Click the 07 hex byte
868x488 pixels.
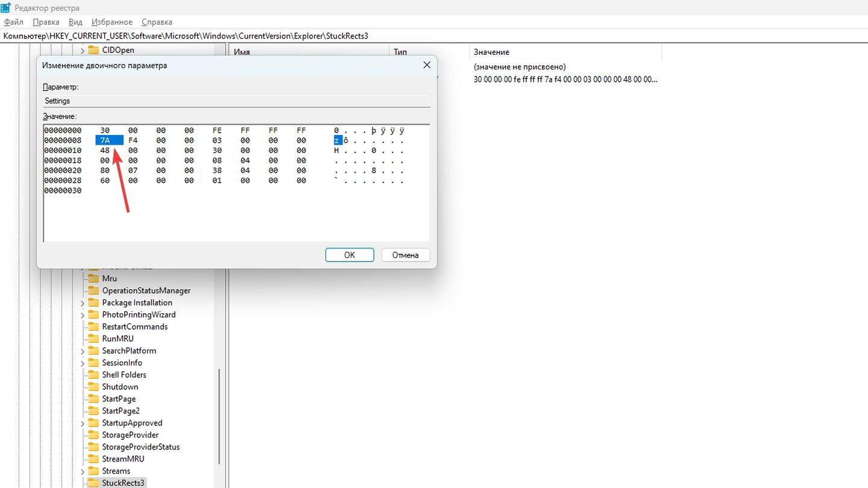click(x=133, y=170)
